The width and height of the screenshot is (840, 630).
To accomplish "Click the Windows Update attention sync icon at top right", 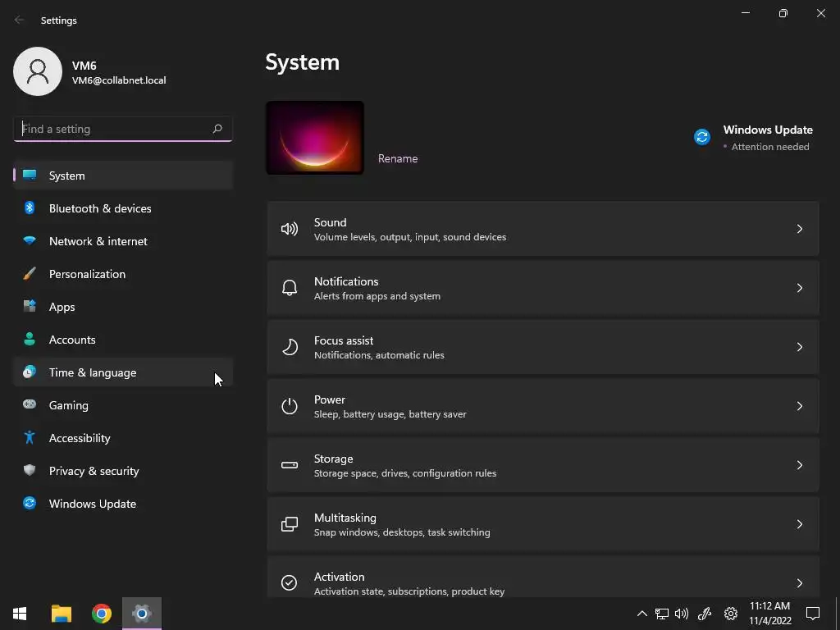I will tap(702, 137).
